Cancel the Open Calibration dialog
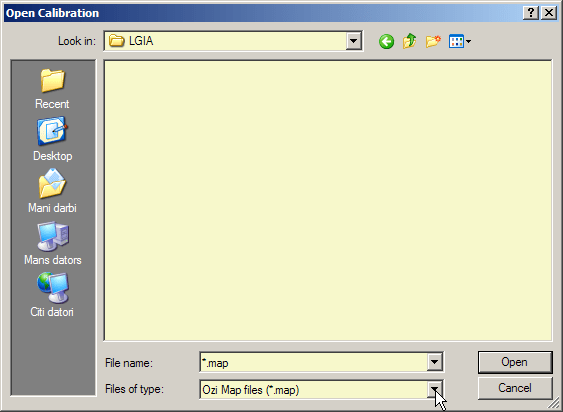 [x=515, y=388]
